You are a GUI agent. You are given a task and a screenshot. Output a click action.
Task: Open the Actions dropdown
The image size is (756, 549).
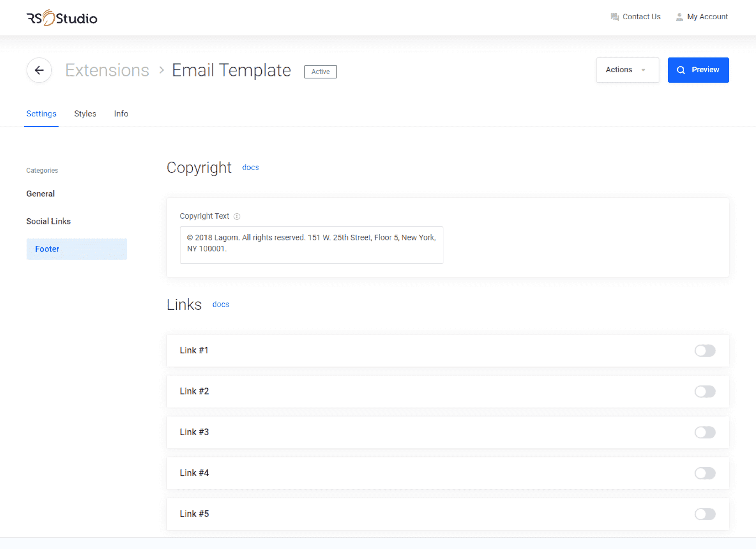pos(627,70)
